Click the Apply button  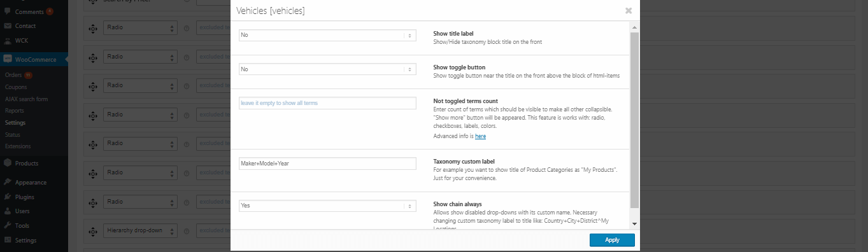(x=612, y=240)
